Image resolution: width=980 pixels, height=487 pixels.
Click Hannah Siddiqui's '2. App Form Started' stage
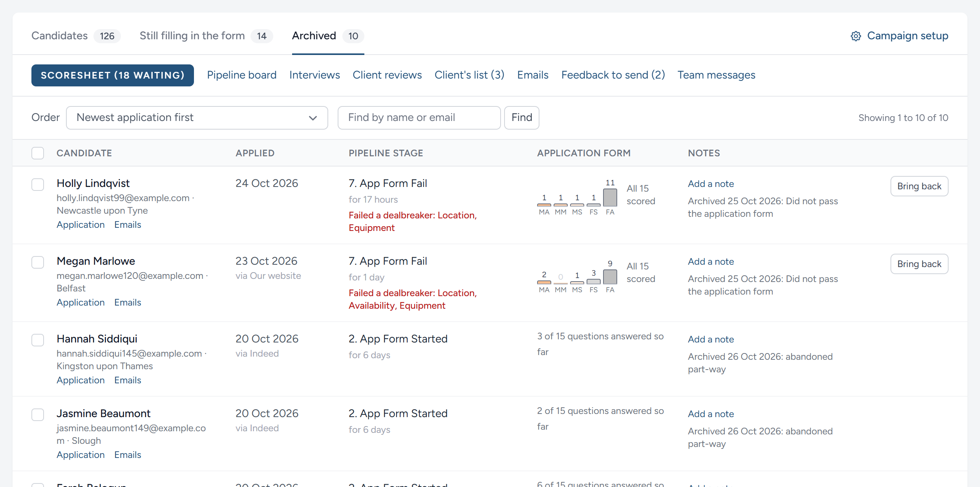pos(398,339)
